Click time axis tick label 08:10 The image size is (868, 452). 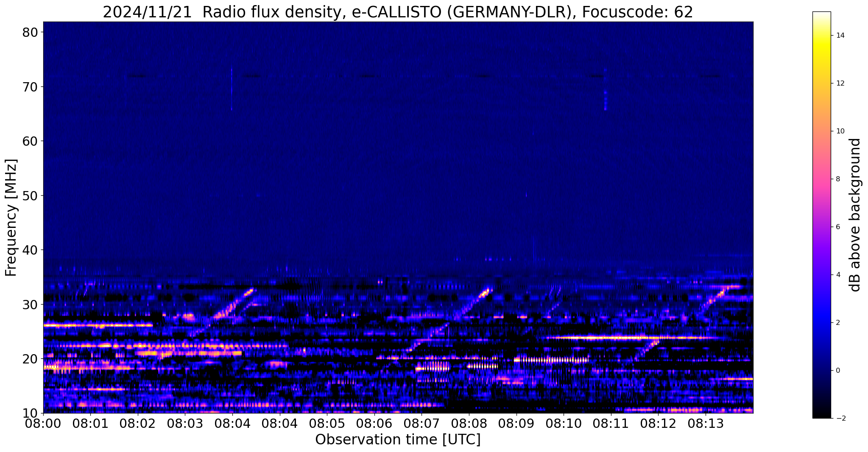pyautogui.click(x=564, y=424)
